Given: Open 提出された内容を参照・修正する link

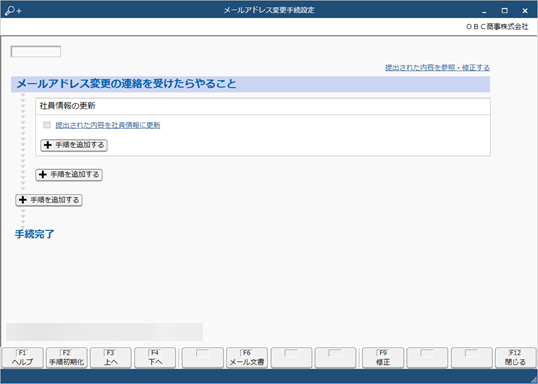Looking at the screenshot, I should (x=437, y=68).
